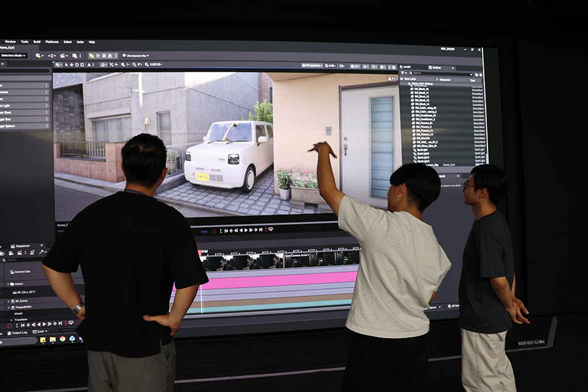Click the Sequencer render movie clapper icon

[x=20, y=253]
